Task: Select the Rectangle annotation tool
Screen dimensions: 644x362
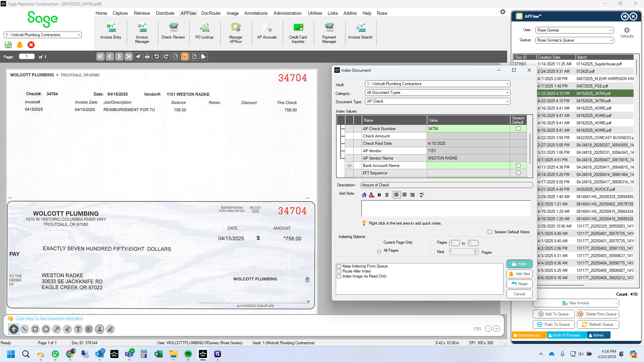Action: pos(35,329)
